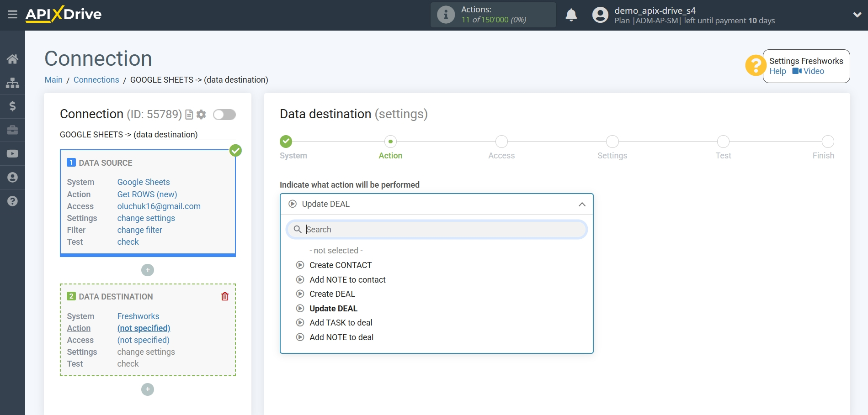Open the briefcase sidebar icon

click(x=12, y=130)
